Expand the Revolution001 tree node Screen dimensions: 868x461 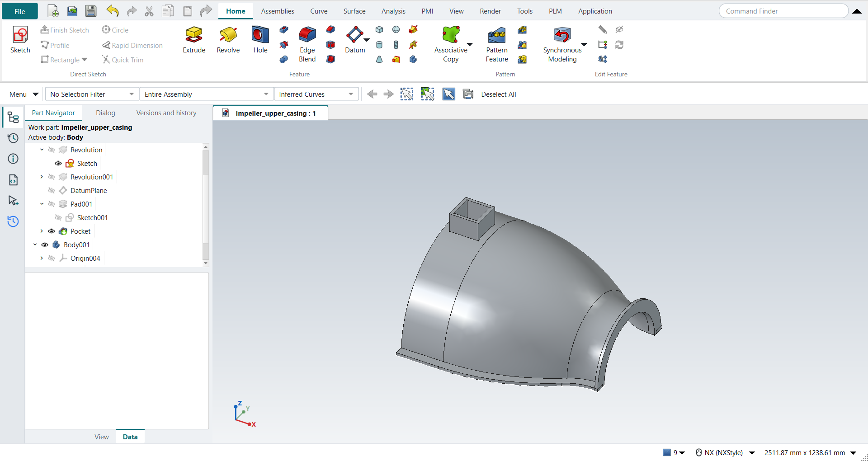pyautogui.click(x=42, y=177)
